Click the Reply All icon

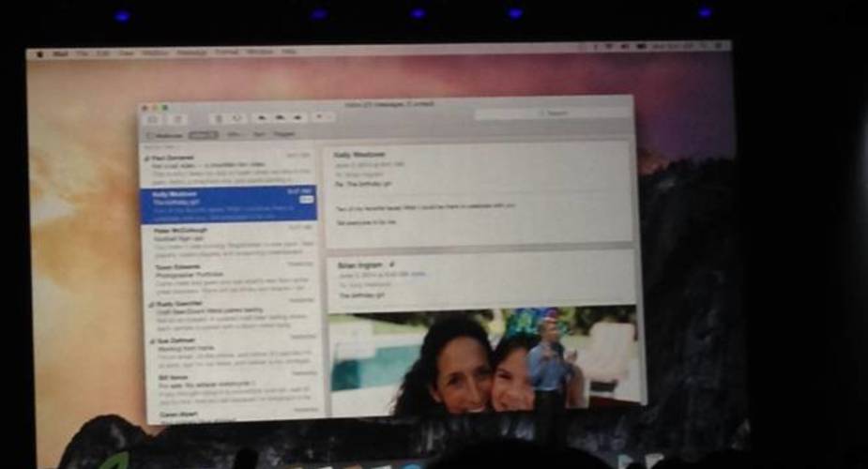tap(281, 118)
